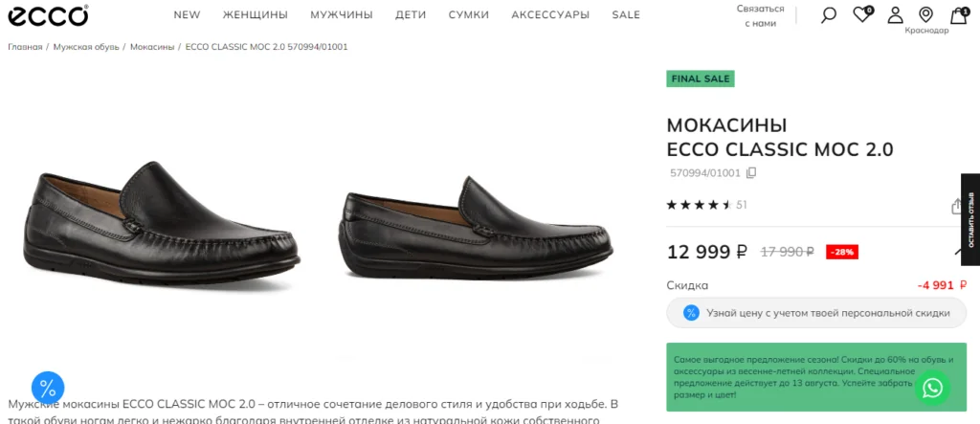Click the ECCO logo
The width and height of the screenshot is (980, 424).
(x=49, y=14)
